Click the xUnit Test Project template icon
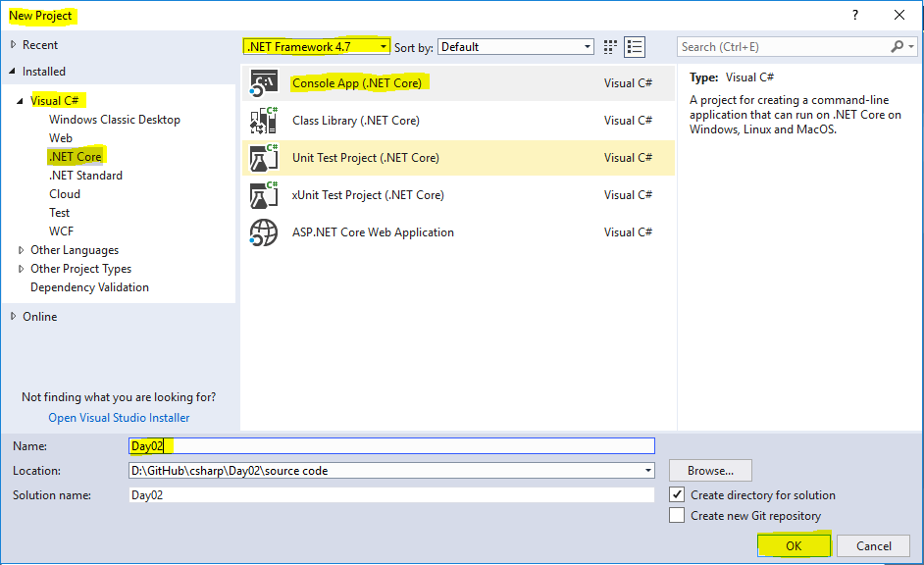 click(x=264, y=195)
